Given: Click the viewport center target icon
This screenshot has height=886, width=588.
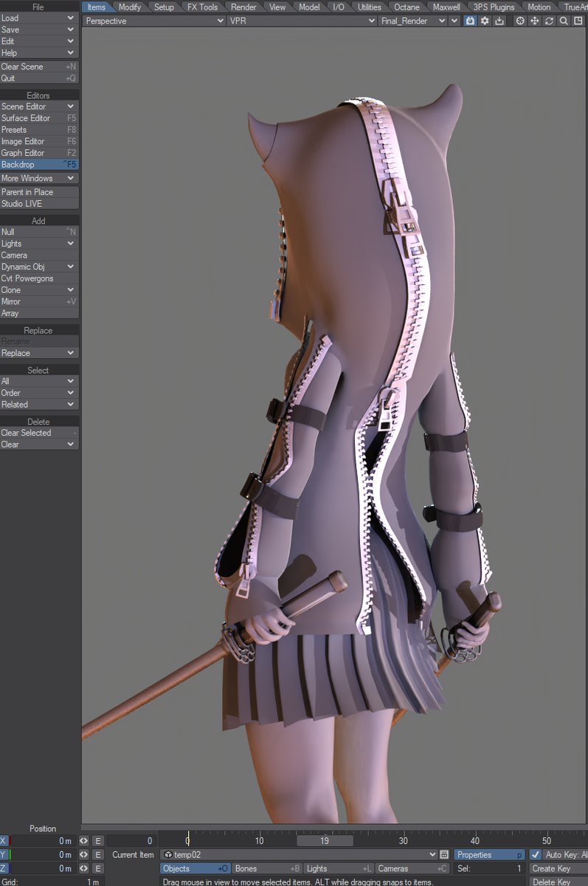Looking at the screenshot, I should 520,21.
